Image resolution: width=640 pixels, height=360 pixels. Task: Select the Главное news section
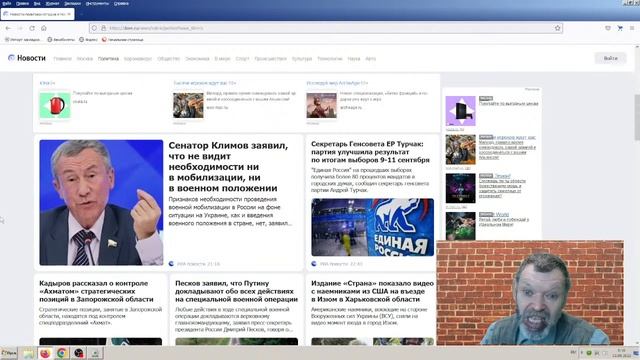(x=62, y=59)
